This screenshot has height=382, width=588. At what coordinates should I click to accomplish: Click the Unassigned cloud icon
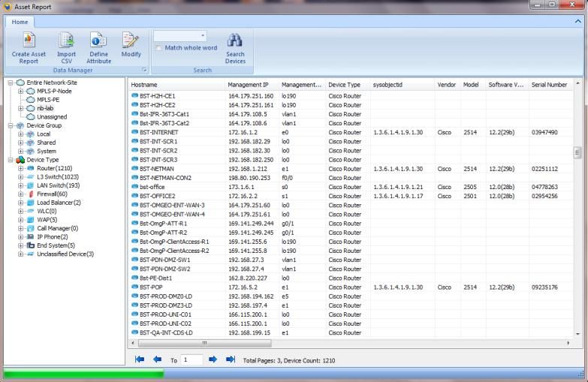pos(31,117)
